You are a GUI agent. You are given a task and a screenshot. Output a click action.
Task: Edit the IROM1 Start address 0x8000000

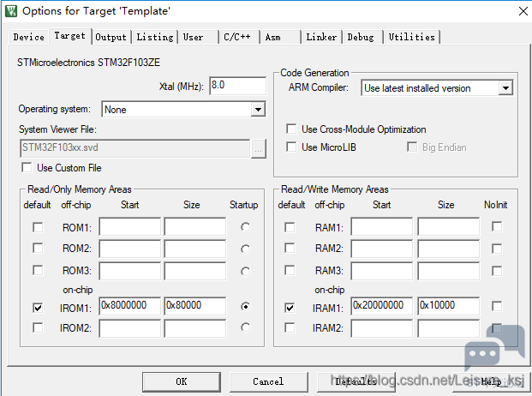click(130, 306)
